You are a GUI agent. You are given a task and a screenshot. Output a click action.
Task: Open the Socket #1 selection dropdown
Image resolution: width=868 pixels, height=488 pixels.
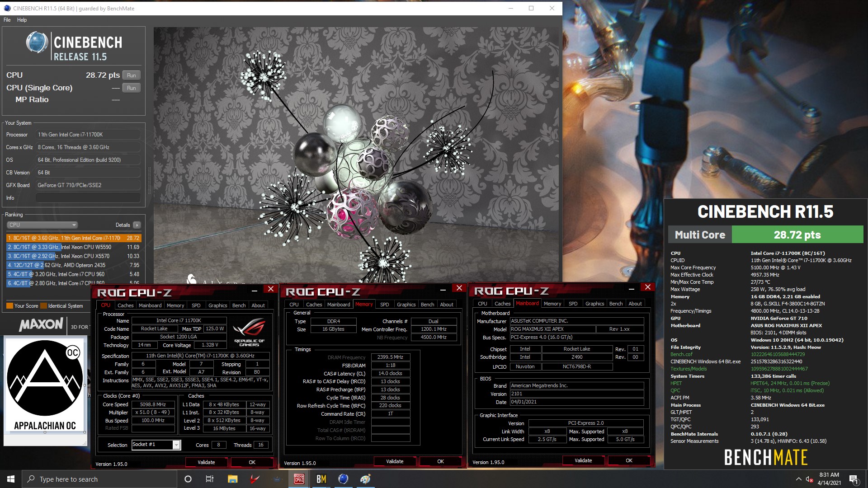pos(156,445)
